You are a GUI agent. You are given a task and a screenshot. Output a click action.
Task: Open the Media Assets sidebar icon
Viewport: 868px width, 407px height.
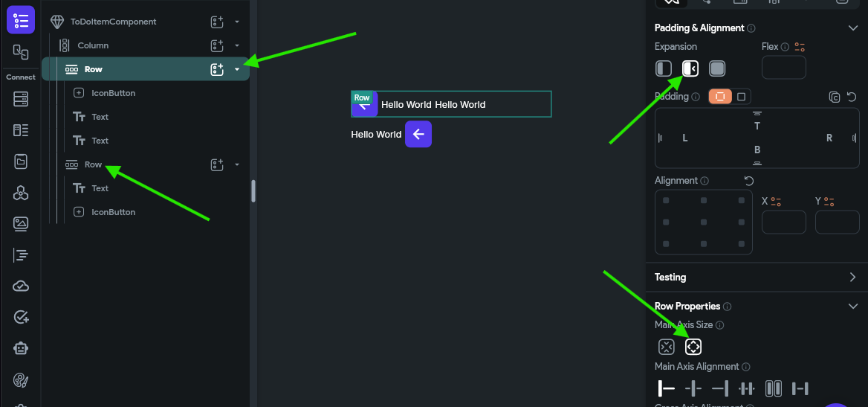pyautogui.click(x=21, y=223)
